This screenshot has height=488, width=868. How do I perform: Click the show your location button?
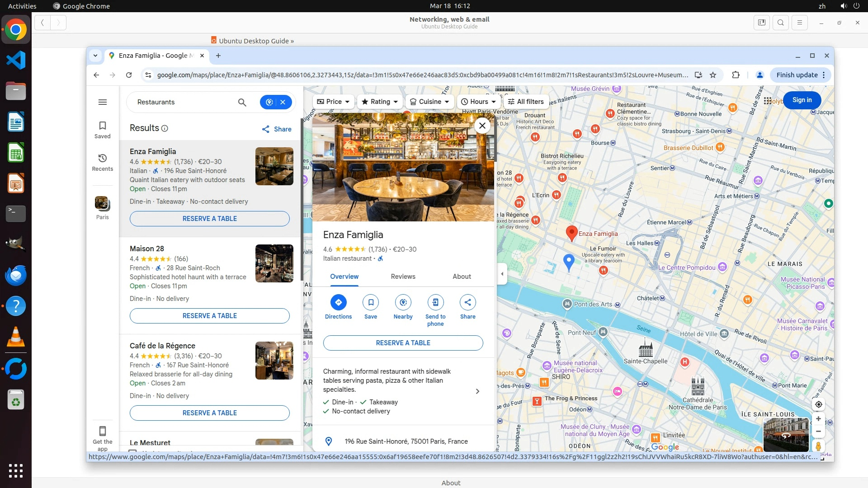[x=818, y=404]
